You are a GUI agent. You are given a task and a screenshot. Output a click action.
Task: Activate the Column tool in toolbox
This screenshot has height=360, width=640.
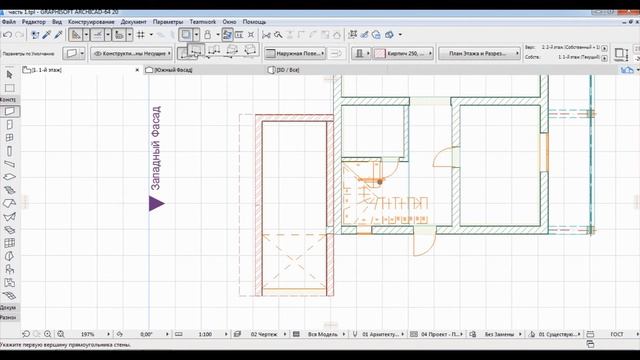click(9, 151)
